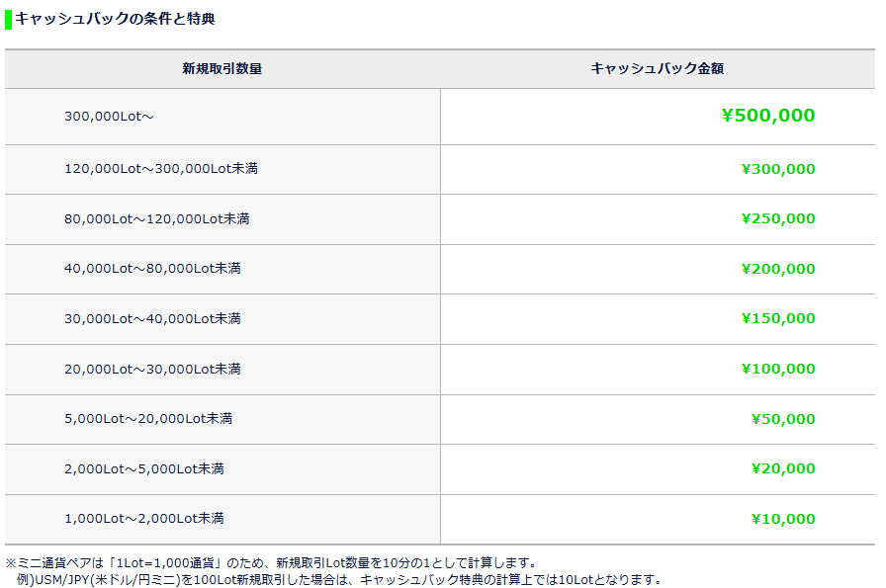Click the ¥200,000 cashback amount
This screenshot has width=886, height=588.
(x=778, y=269)
